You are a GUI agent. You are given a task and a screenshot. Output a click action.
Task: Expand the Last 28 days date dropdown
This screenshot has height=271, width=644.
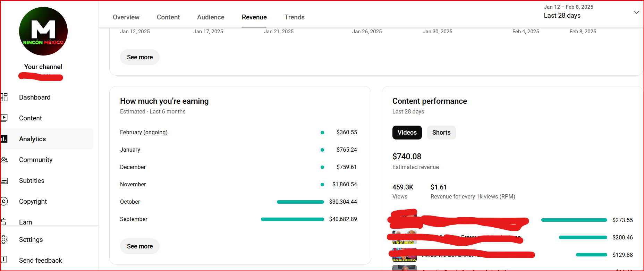[x=636, y=12]
